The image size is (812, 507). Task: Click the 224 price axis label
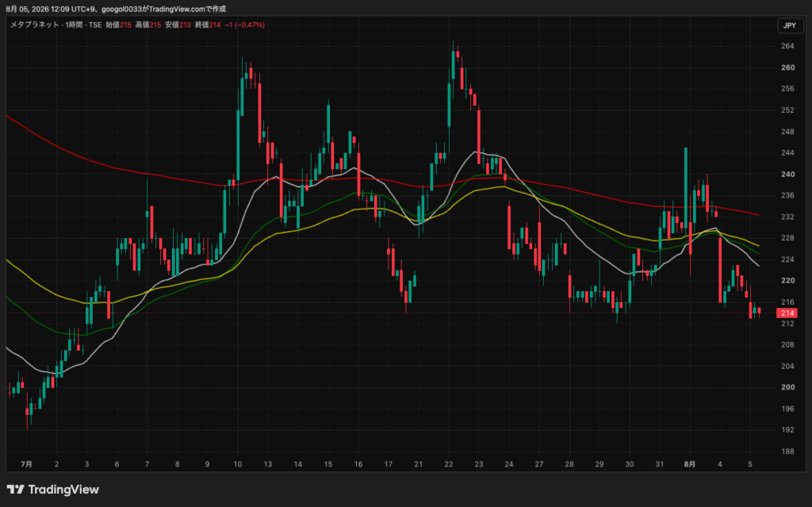[787, 259]
